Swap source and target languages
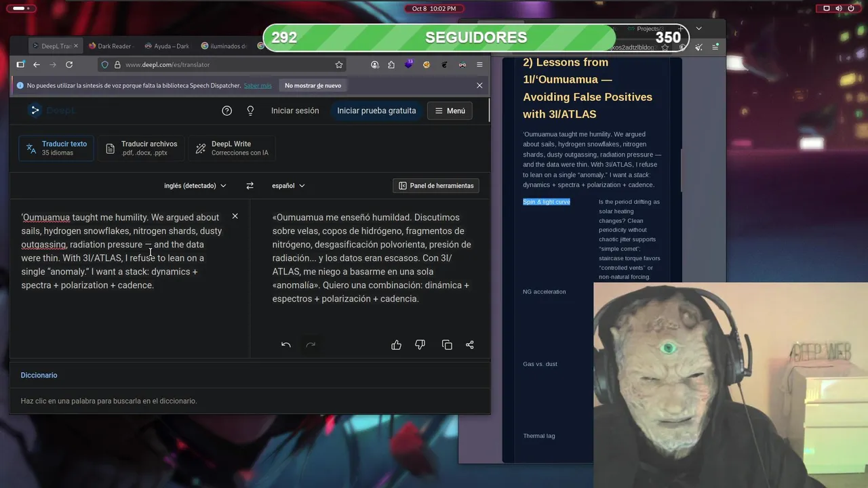Image resolution: width=868 pixels, height=488 pixels. click(250, 186)
